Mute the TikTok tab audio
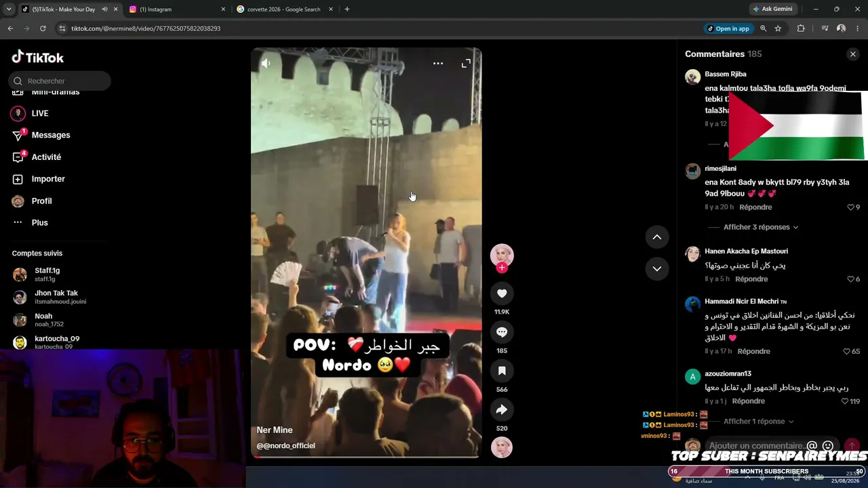Viewport: 868px width, 488px height. click(104, 9)
